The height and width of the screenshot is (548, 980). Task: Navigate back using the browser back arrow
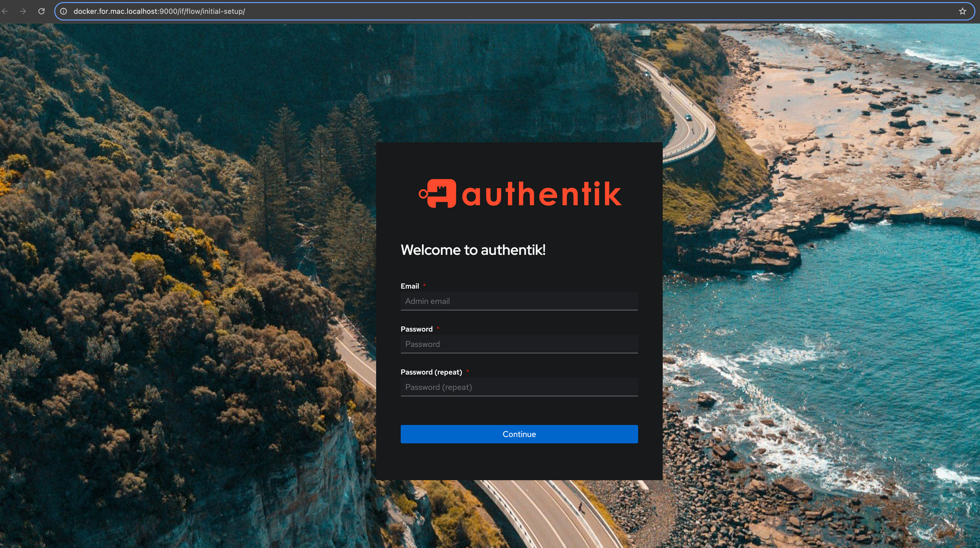tap(5, 12)
